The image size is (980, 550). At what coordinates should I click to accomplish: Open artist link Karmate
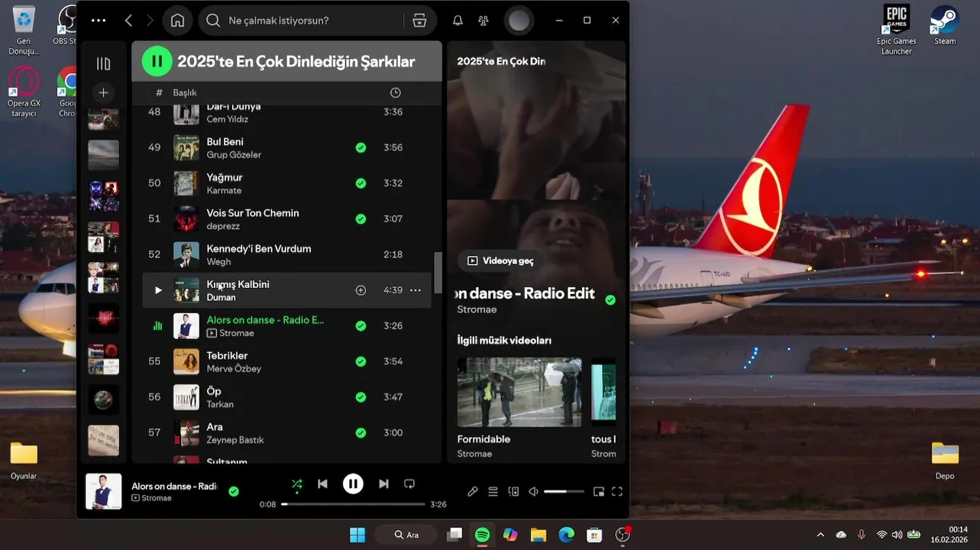pos(224,191)
